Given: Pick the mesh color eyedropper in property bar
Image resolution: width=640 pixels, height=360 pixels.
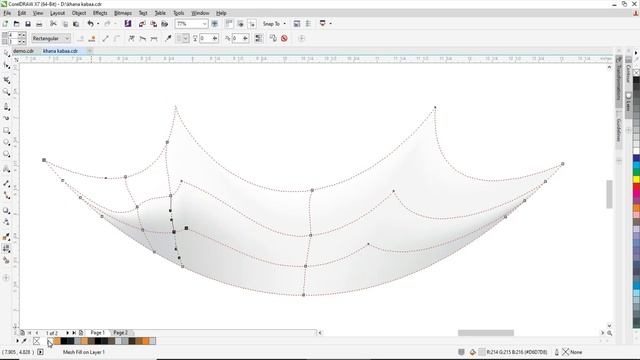Looking at the screenshot, I should coord(168,38).
